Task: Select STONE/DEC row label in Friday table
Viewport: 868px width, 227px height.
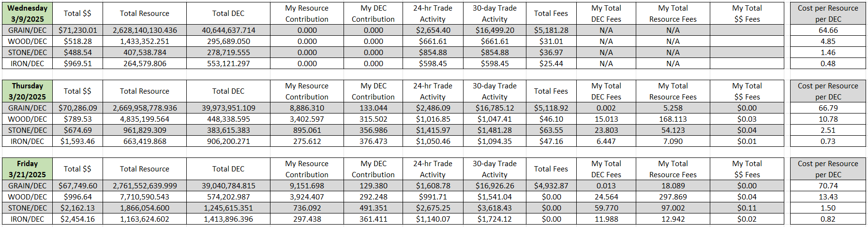Action: tap(27, 208)
